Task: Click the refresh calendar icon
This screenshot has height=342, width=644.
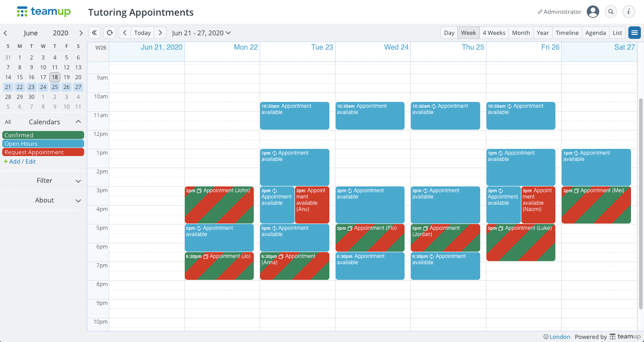Action: point(110,33)
